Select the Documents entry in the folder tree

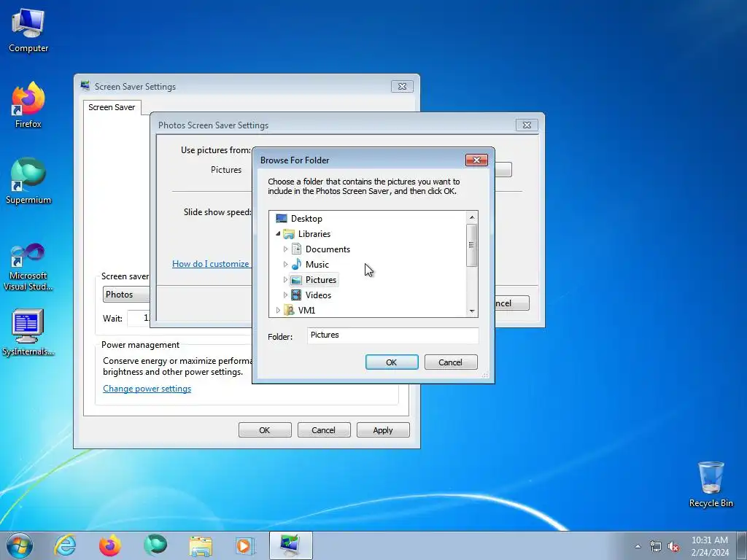328,249
